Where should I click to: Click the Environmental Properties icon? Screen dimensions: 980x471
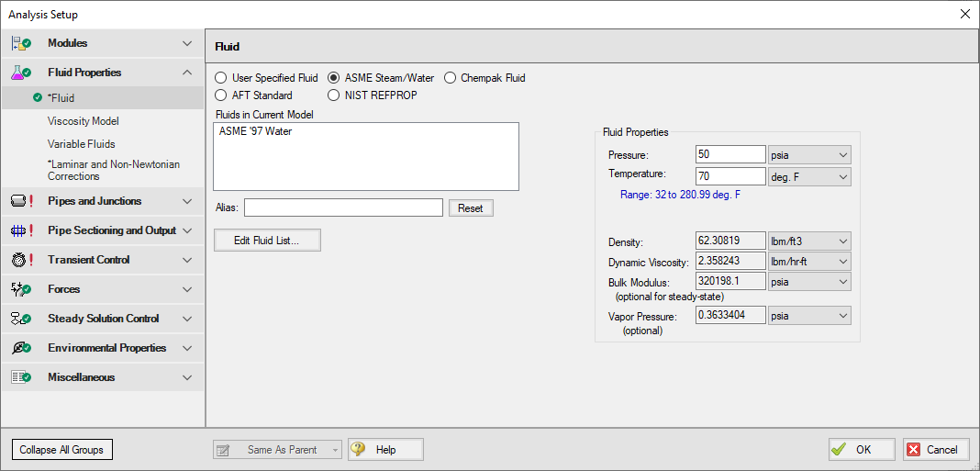point(22,348)
